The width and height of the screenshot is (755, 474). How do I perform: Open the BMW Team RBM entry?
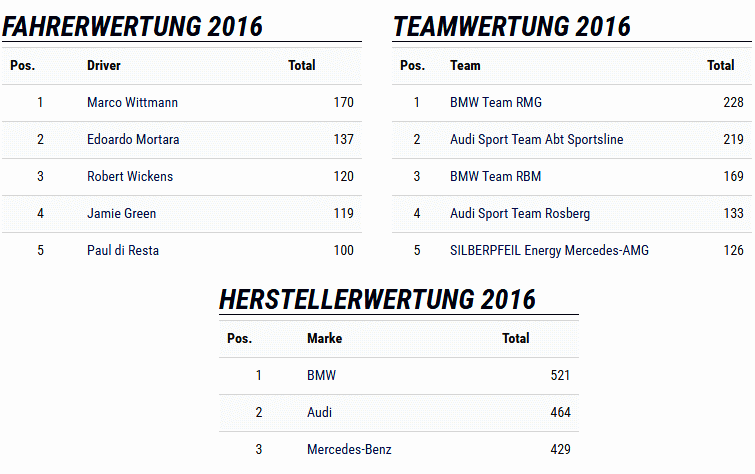[x=495, y=177]
